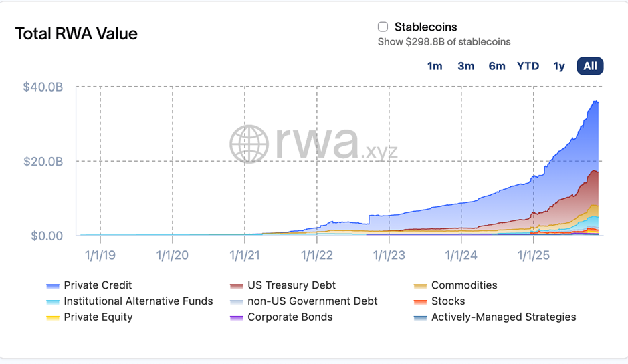Click the All range button
The image size is (628, 364).
(x=590, y=66)
